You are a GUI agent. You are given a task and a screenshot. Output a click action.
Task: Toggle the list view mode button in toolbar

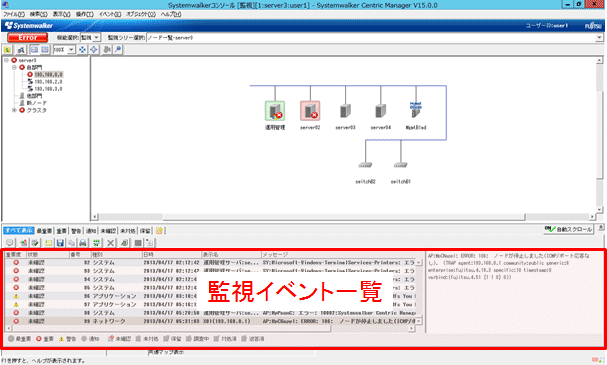45,50
